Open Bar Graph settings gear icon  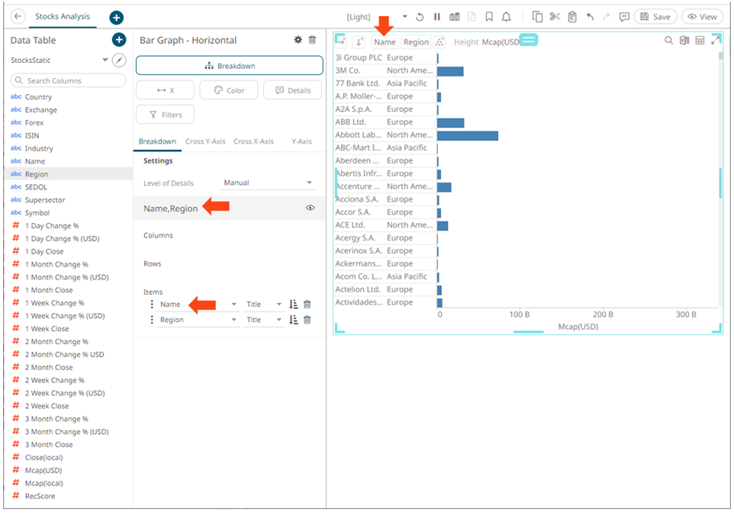[x=297, y=40]
